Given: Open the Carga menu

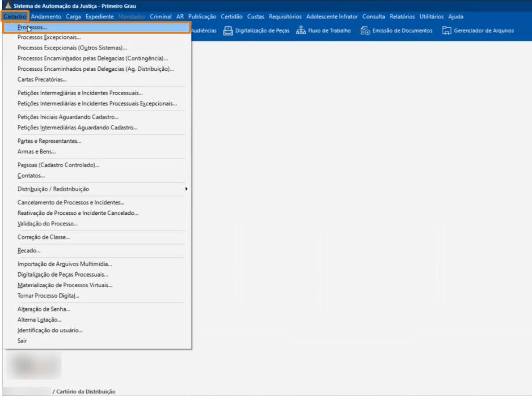Looking at the screenshot, I should (x=73, y=16).
